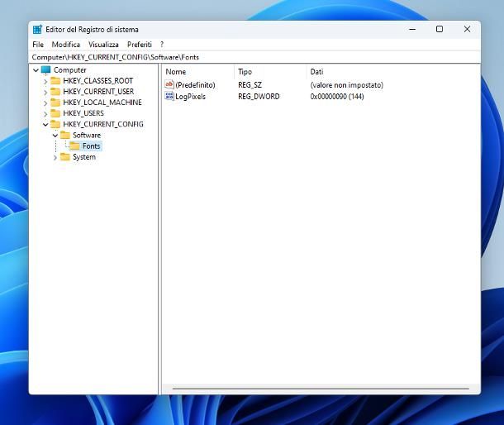This screenshot has height=425, width=504.
Task: Click the HKEY_LOCAL_MACHINE folder icon
Action: click(55, 103)
